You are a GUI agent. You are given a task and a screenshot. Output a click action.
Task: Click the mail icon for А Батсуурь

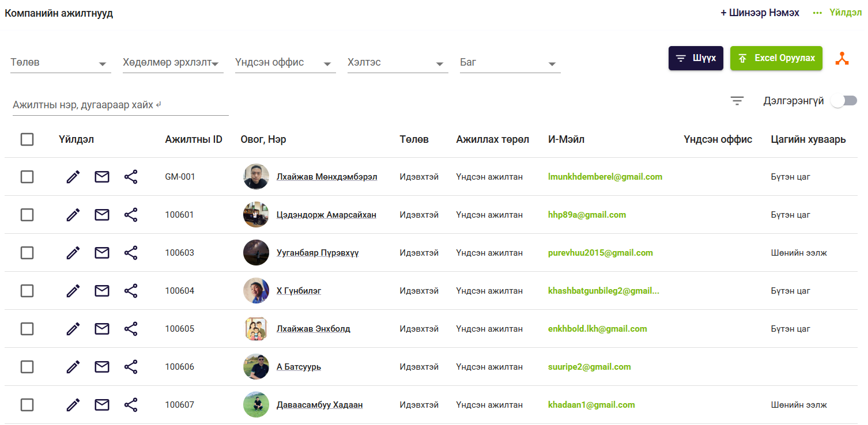click(x=102, y=367)
